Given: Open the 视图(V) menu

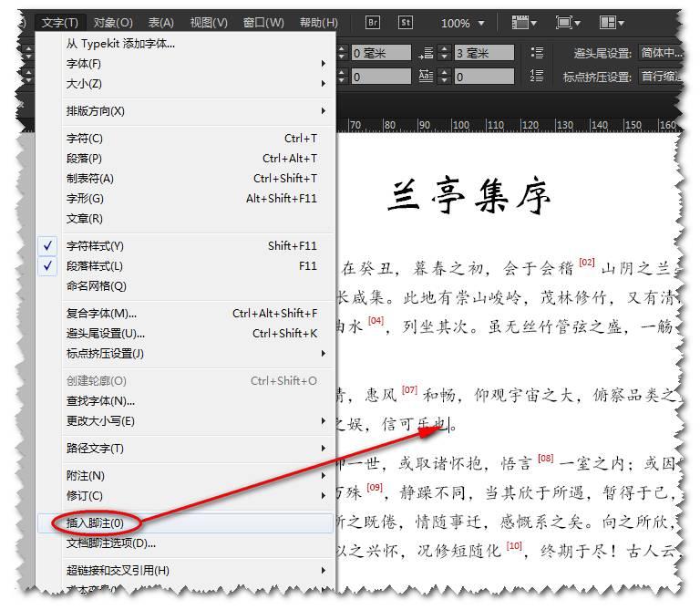Looking at the screenshot, I should point(209,22).
